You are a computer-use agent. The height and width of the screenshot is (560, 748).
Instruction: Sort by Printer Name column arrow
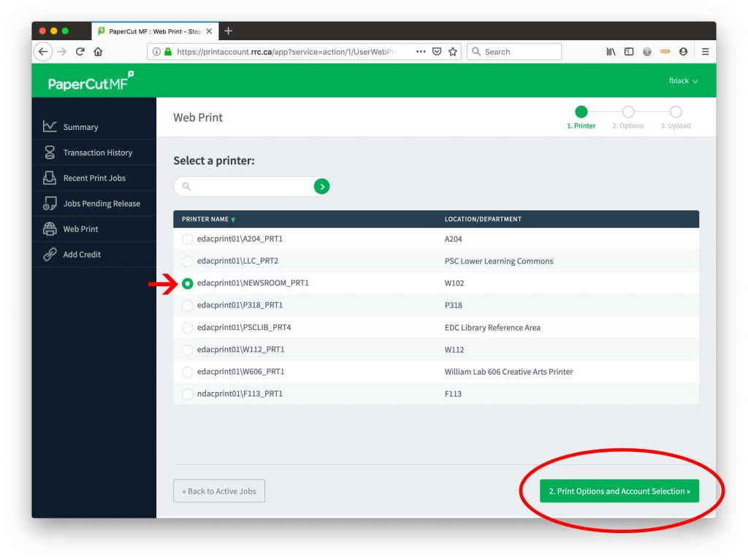click(234, 220)
